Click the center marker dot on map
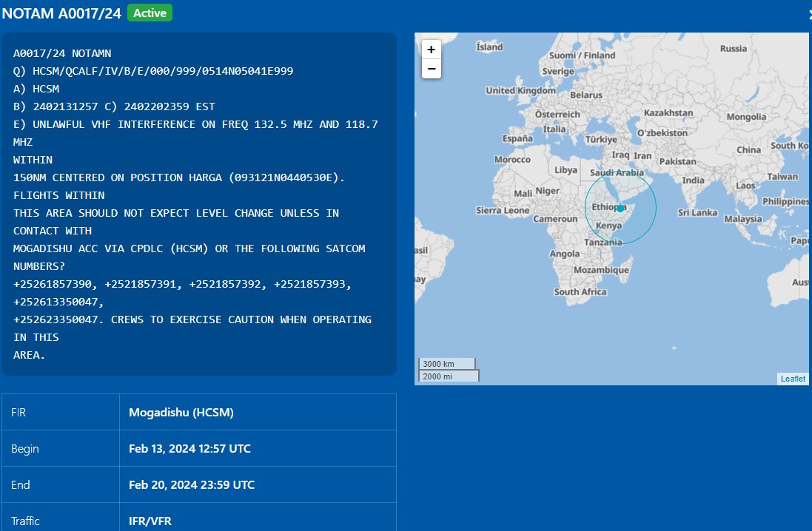This screenshot has width=812, height=531. (x=620, y=208)
